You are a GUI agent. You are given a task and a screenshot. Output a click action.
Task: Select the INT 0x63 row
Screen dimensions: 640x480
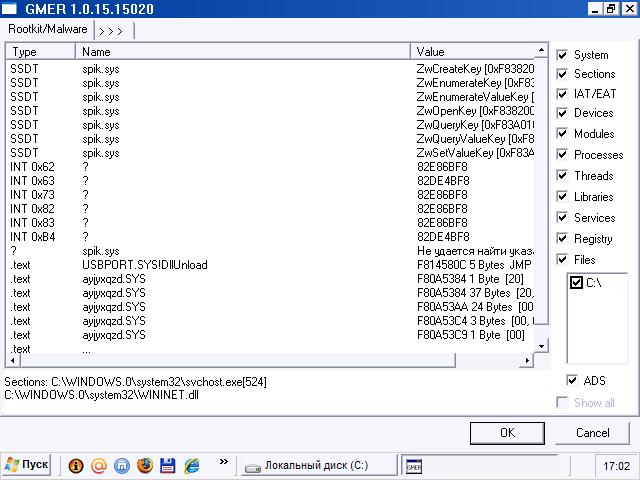coord(270,181)
